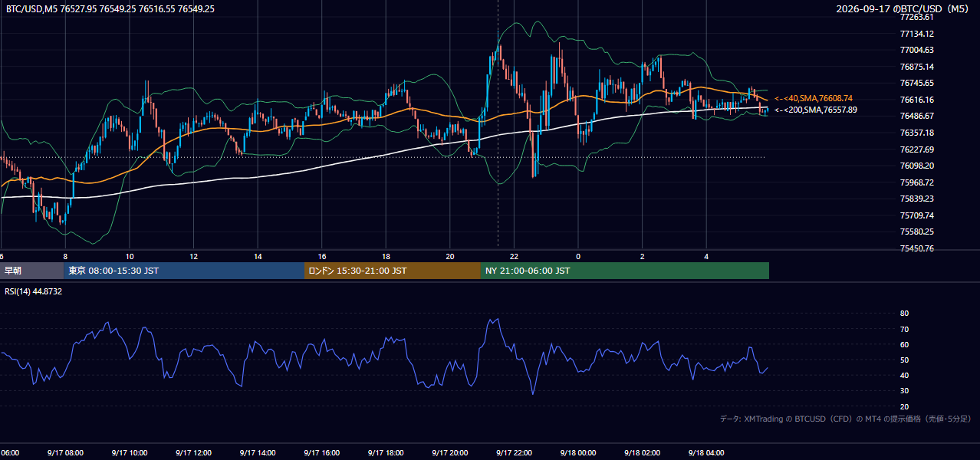The width and height of the screenshot is (980, 460).
Task: Click price axis value 76875.14
Action: coord(917,67)
